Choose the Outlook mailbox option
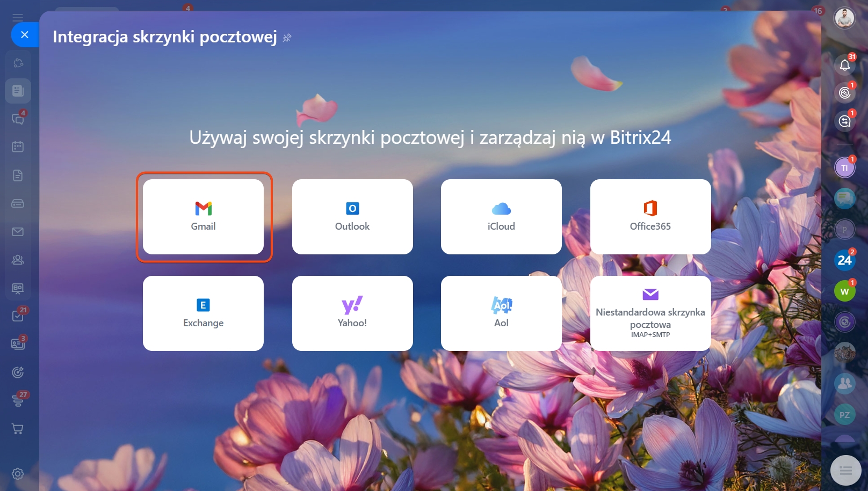Image resolution: width=868 pixels, height=491 pixels. coord(352,217)
